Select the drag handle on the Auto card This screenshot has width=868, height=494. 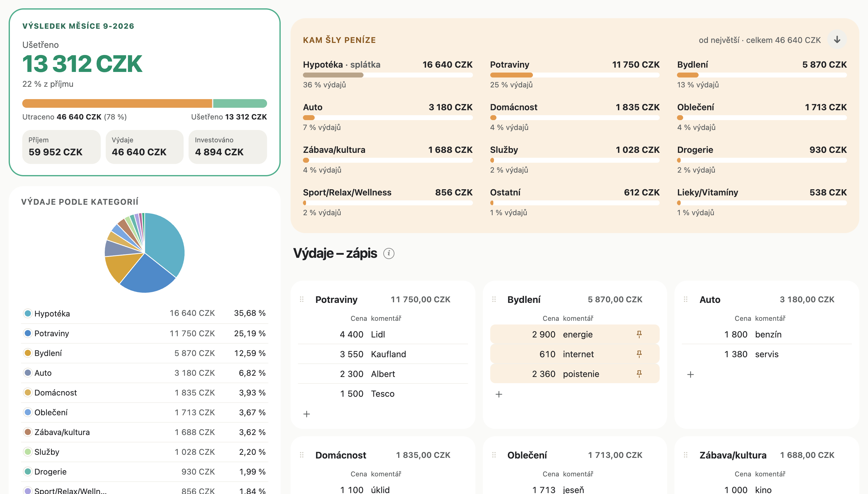click(685, 299)
